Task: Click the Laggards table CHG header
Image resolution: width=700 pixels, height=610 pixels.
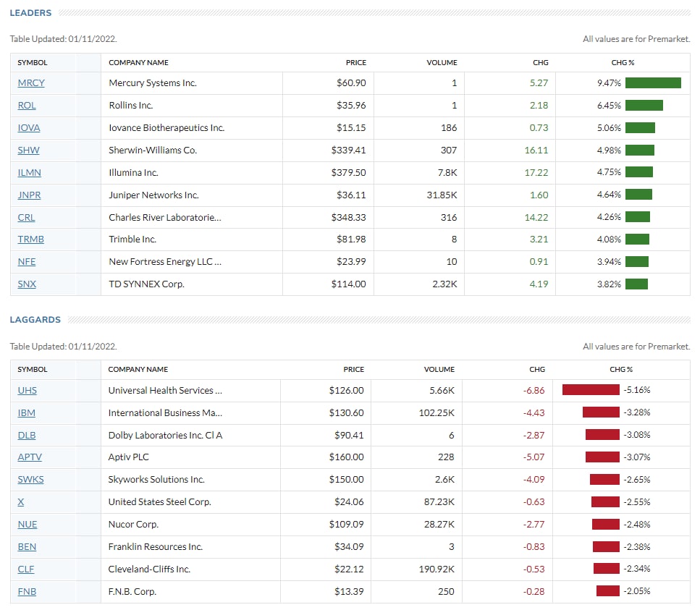Action: [537, 370]
